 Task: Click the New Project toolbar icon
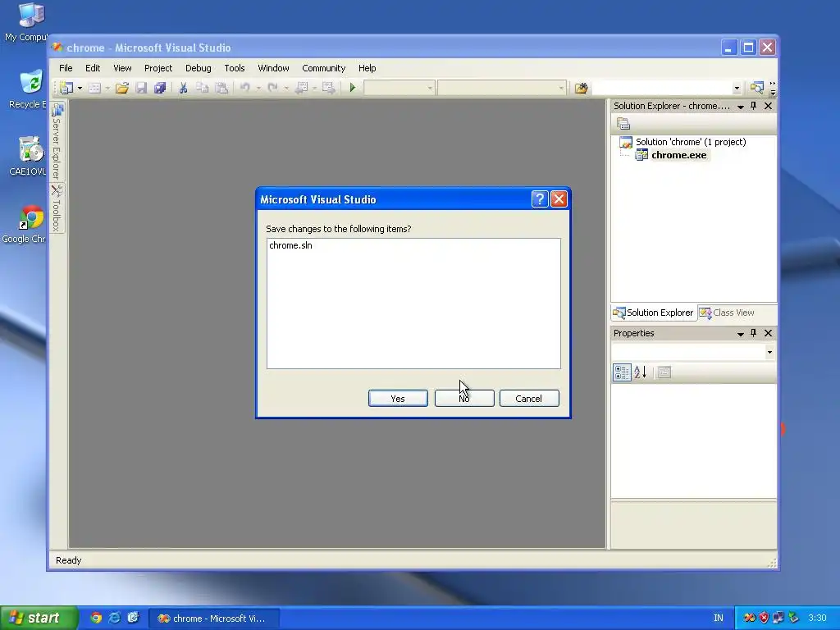click(66, 88)
